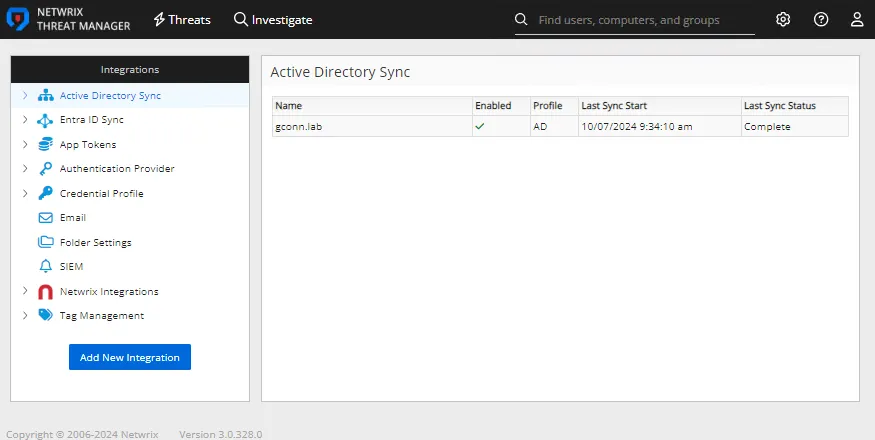Click the Email envelope icon
This screenshot has width=875, height=440.
click(46, 218)
